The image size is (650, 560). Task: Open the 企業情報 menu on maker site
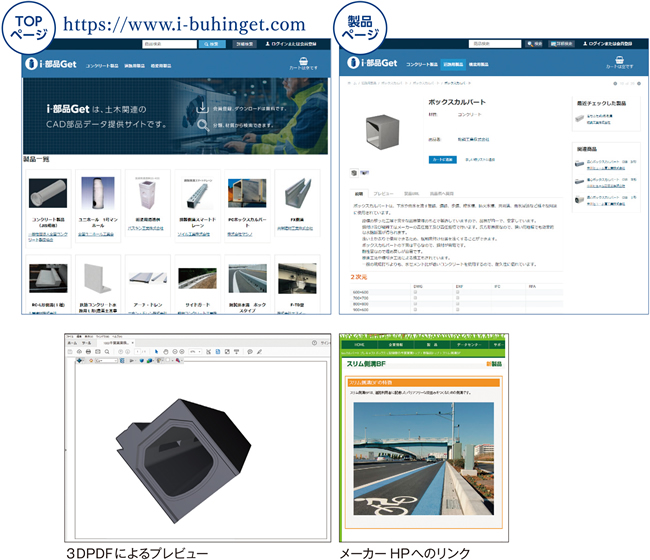[395, 344]
